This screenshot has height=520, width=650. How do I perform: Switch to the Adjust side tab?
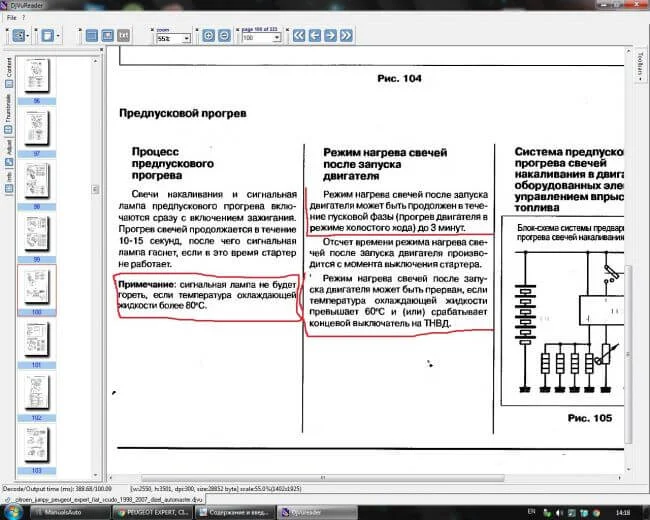click(9, 150)
